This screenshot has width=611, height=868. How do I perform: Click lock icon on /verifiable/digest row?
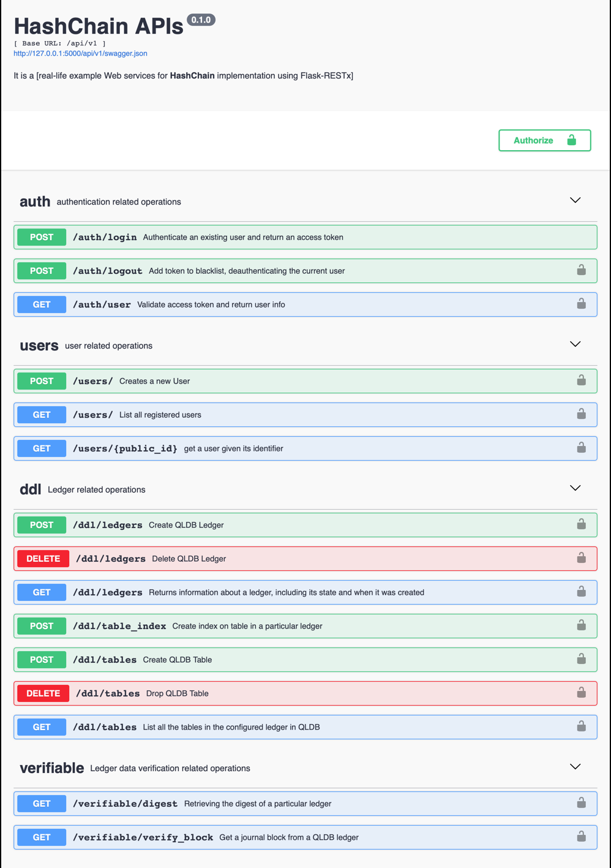click(581, 803)
